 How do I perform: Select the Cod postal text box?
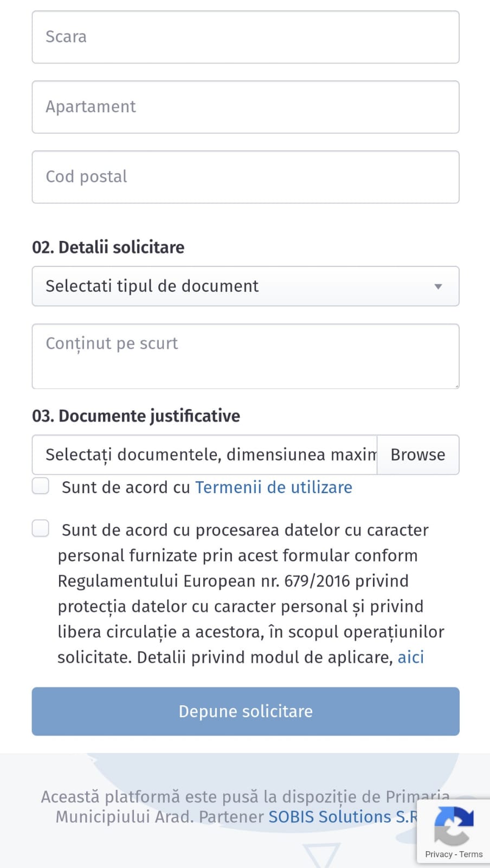coord(245,177)
